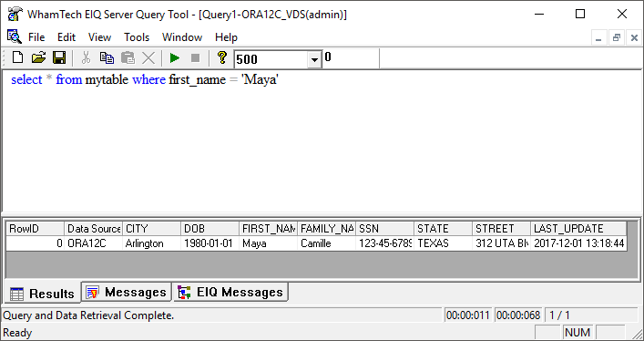
Task: Select the Maya first name cell
Action: pyautogui.click(x=268, y=243)
